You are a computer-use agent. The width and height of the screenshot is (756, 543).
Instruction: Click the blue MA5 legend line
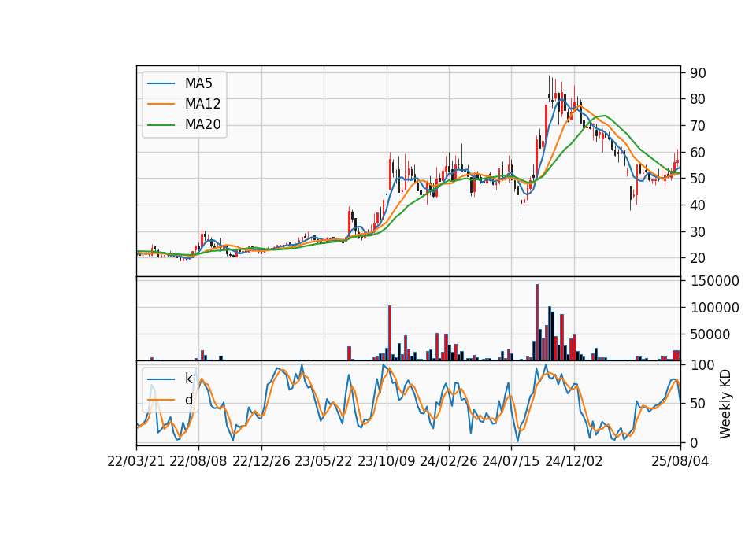(x=161, y=84)
